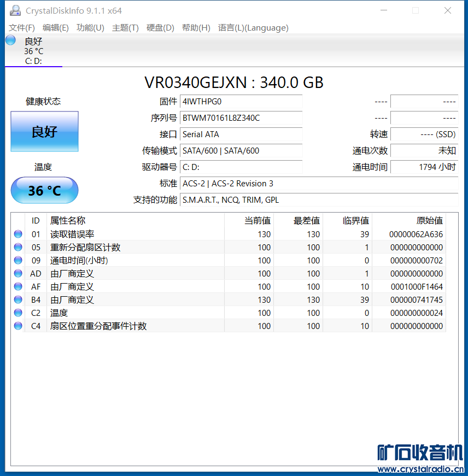Click the 当前值 column header
This screenshot has height=476, width=468.
click(x=249, y=220)
